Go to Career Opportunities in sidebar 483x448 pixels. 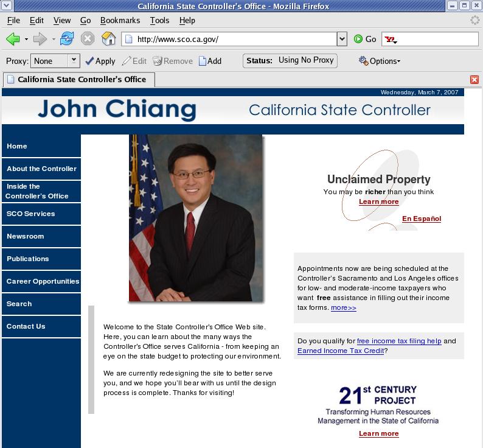(x=43, y=281)
